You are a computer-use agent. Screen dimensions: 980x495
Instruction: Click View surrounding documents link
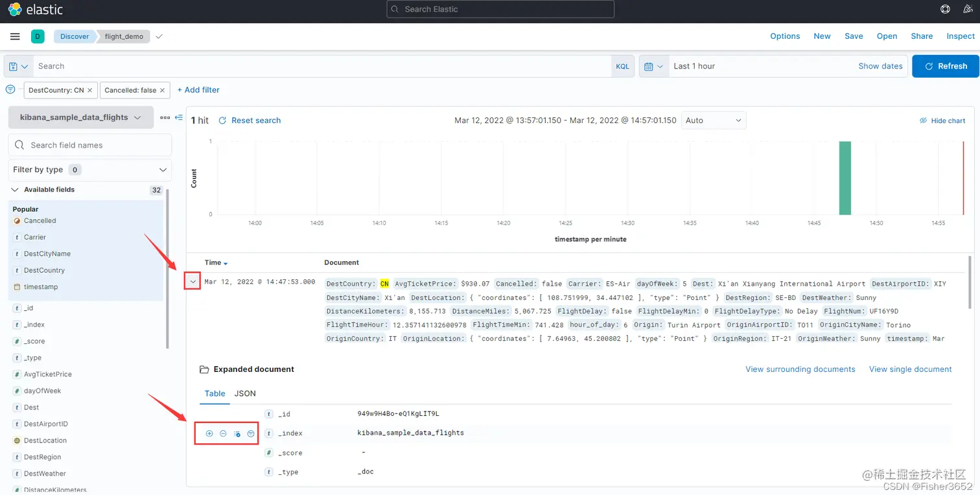[800, 369]
